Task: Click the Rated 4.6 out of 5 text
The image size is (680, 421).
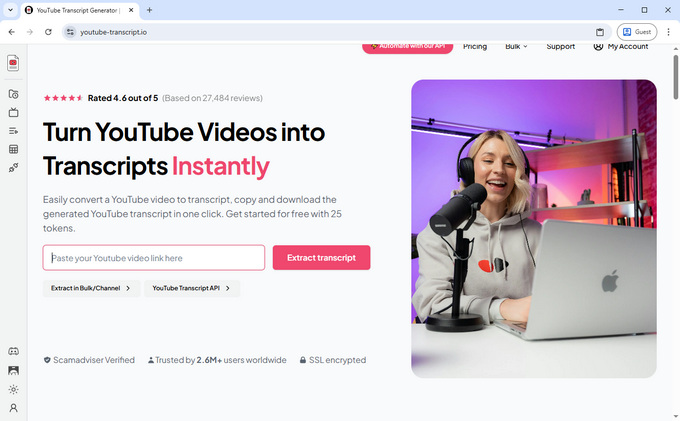Action: [x=123, y=98]
